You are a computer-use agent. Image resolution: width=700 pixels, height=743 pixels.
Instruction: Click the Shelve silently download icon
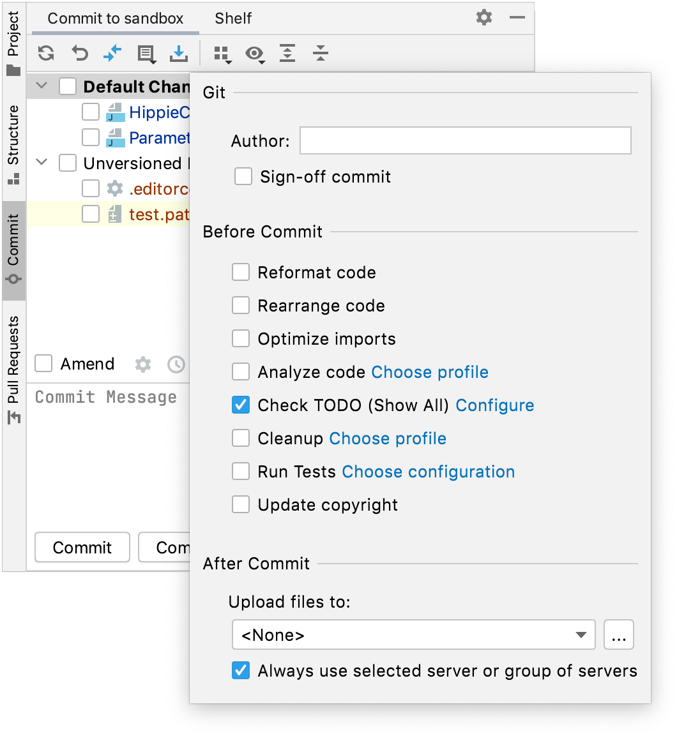pos(179,54)
